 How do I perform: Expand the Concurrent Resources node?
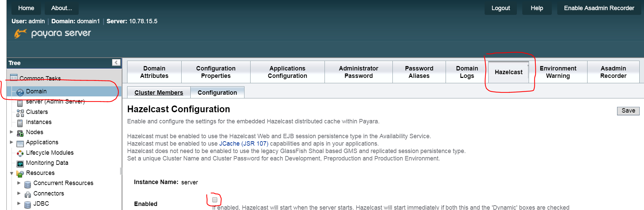click(19, 183)
